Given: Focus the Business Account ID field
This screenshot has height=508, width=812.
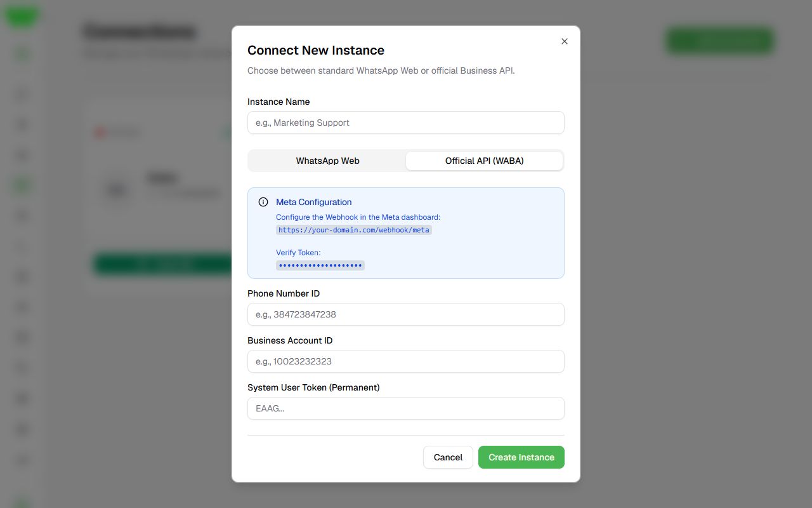Looking at the screenshot, I should [x=406, y=361].
